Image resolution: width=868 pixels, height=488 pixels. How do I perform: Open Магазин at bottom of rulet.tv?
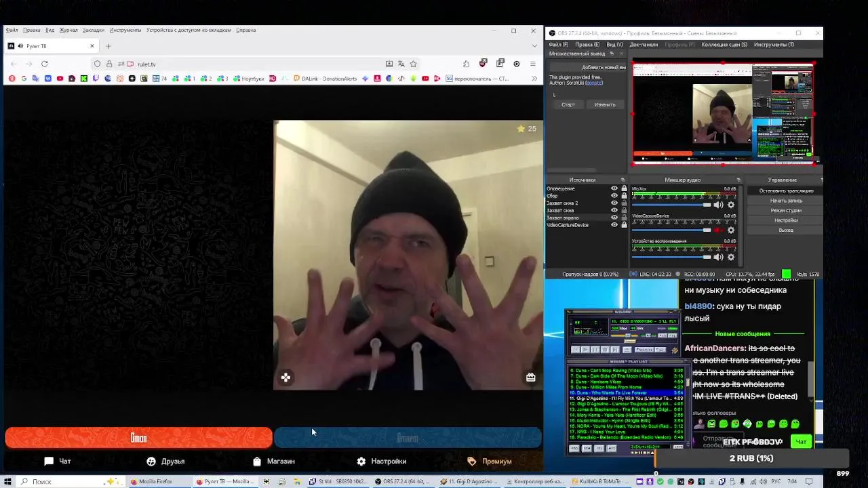point(273,461)
